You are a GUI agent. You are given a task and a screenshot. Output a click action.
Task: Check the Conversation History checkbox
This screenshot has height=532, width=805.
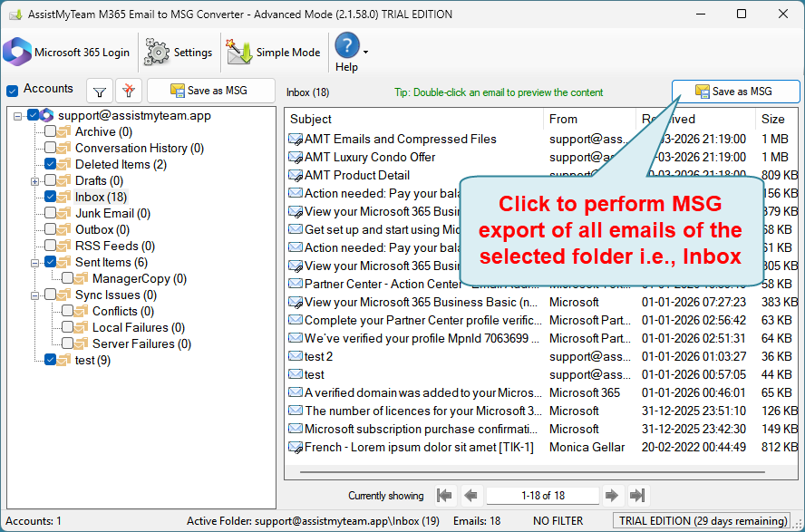(x=51, y=148)
